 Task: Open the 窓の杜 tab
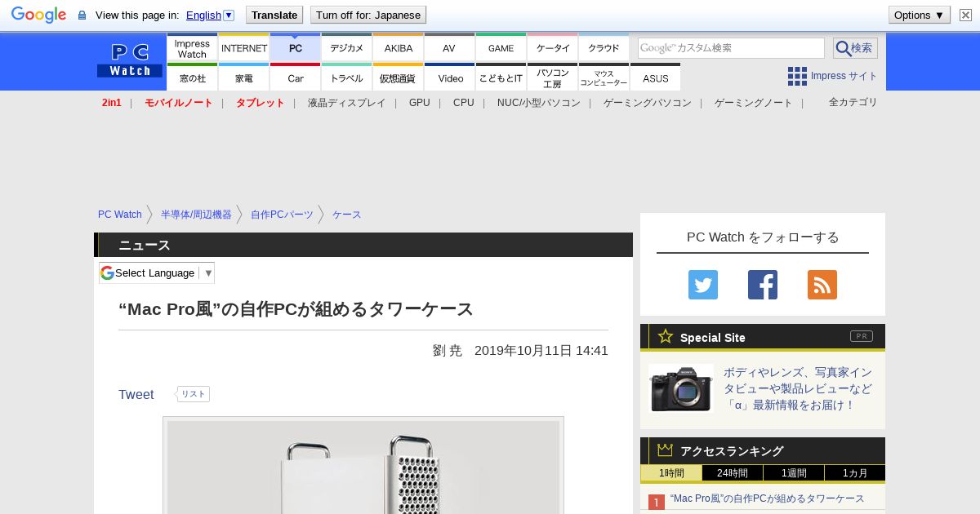pos(192,78)
